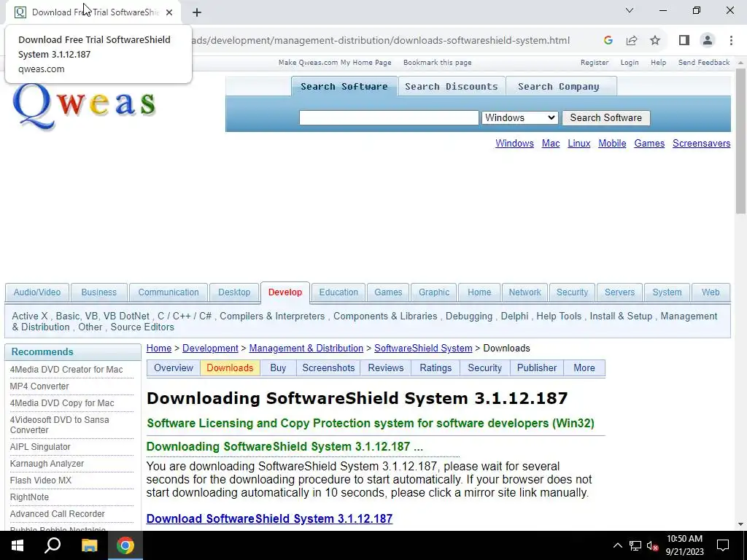747x560 pixels.
Task: Click Chrome icon in taskbar
Action: [x=125, y=545]
